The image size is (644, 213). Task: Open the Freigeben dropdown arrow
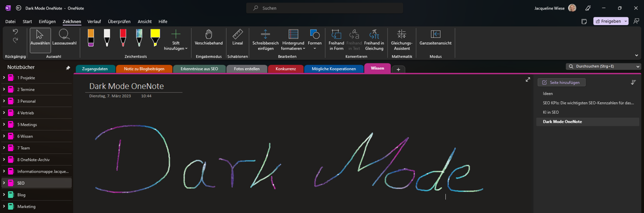(x=626, y=22)
